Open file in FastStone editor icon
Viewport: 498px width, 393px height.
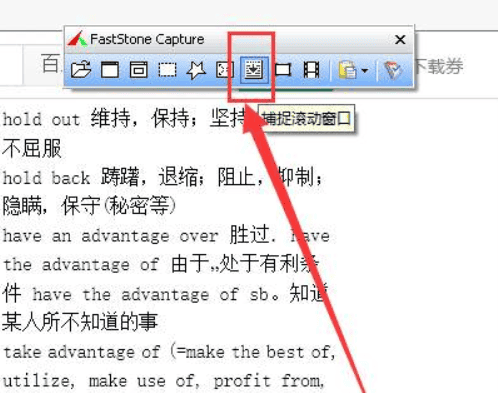[x=81, y=70]
